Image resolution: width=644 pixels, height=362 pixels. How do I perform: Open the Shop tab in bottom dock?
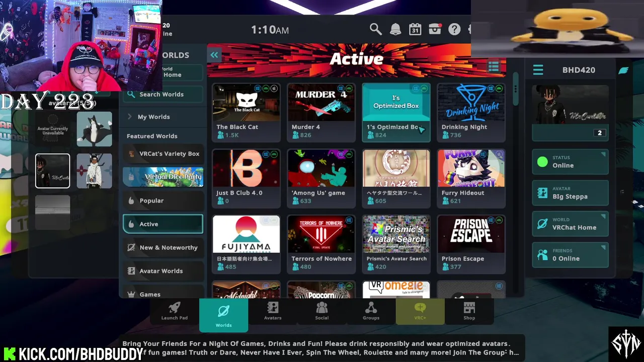pos(469,311)
